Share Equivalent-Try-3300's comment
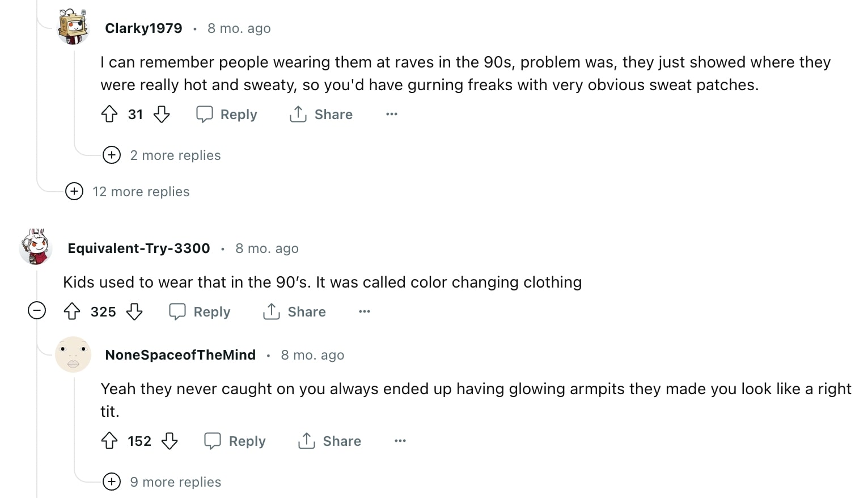This screenshot has height=498, width=868. [294, 311]
